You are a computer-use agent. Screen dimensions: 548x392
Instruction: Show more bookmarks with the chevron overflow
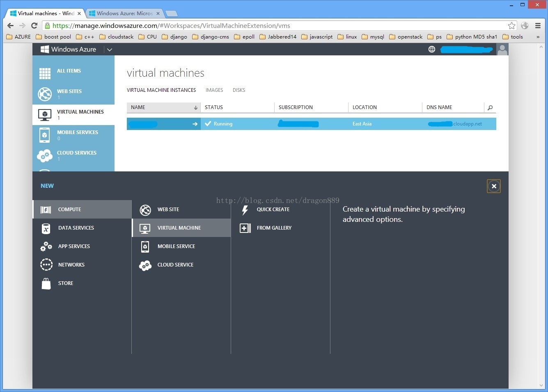pos(538,37)
